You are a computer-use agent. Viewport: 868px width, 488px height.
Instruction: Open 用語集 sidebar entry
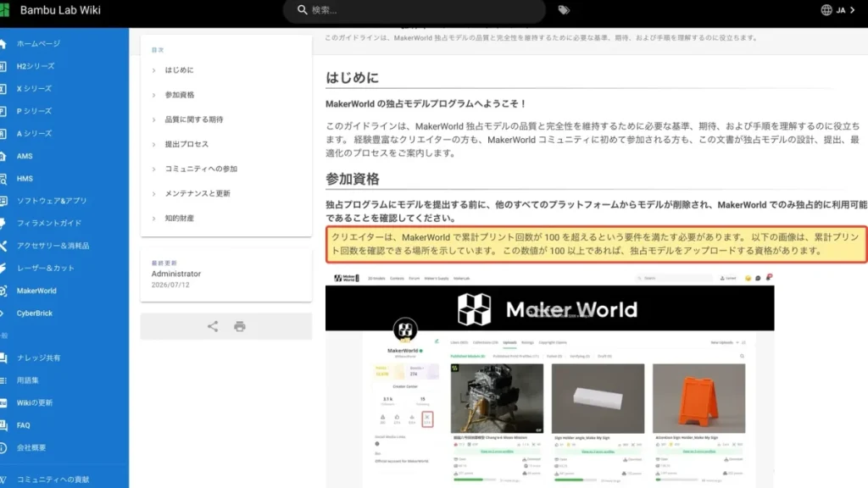[x=28, y=380]
